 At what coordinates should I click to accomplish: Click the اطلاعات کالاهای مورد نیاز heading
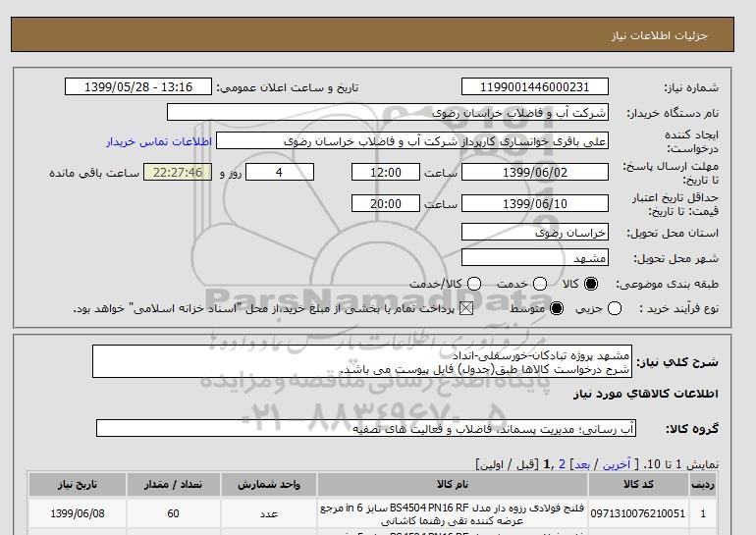coord(646,394)
